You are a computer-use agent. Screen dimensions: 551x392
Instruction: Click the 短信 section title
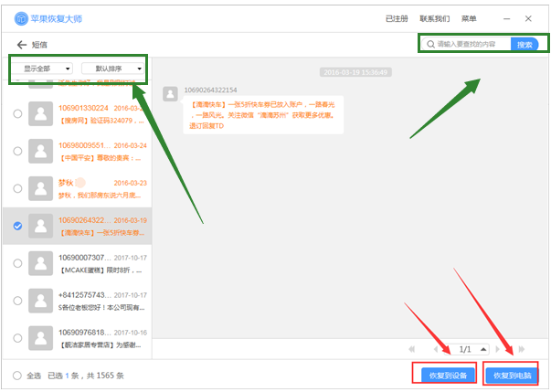click(39, 45)
